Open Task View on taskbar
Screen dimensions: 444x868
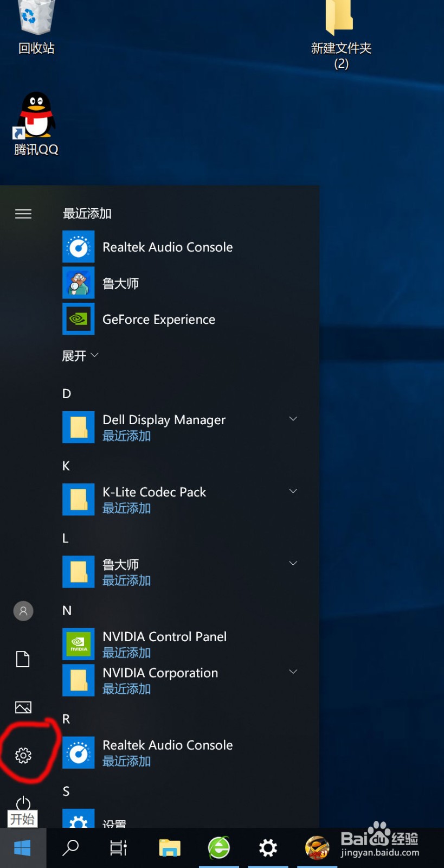click(x=118, y=848)
